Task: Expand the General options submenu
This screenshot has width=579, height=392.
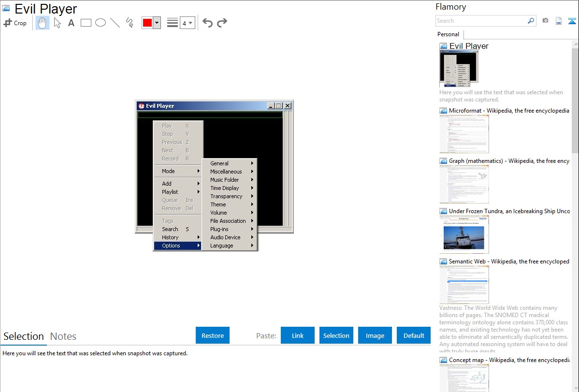Action: click(x=230, y=163)
